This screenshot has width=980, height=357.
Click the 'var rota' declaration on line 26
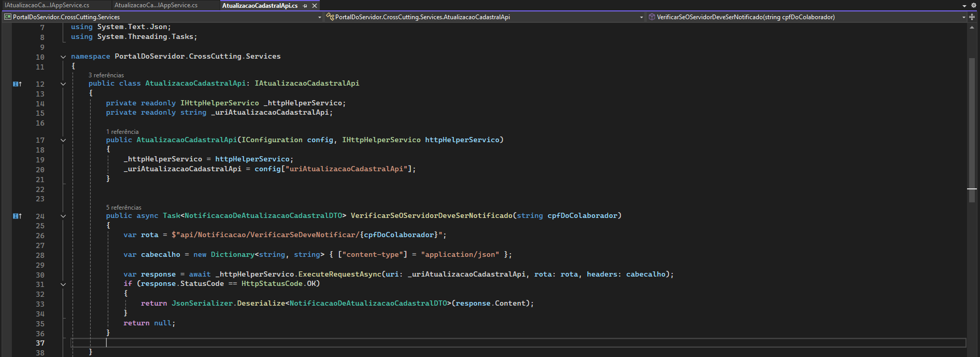click(x=141, y=235)
